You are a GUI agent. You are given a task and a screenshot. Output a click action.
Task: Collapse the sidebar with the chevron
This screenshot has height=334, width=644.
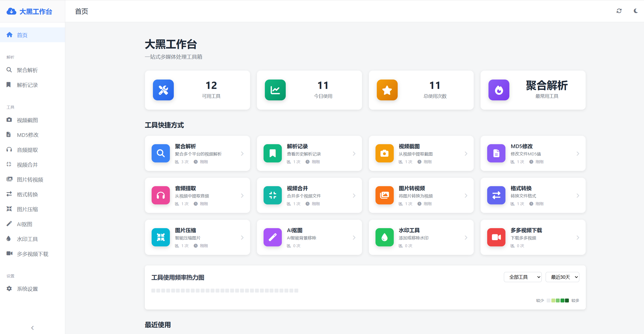pyautogui.click(x=32, y=327)
